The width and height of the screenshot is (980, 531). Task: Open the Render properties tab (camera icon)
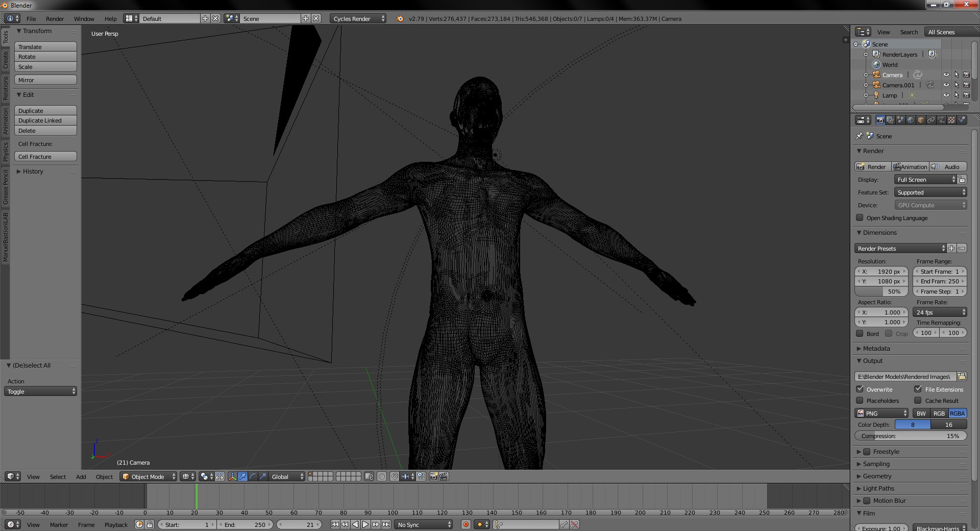[880, 120]
